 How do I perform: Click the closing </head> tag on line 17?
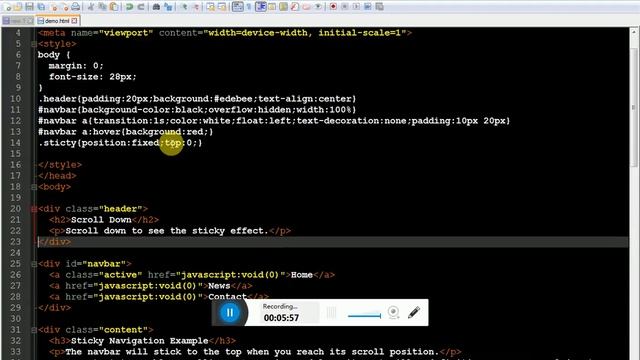pyautogui.click(x=57, y=176)
